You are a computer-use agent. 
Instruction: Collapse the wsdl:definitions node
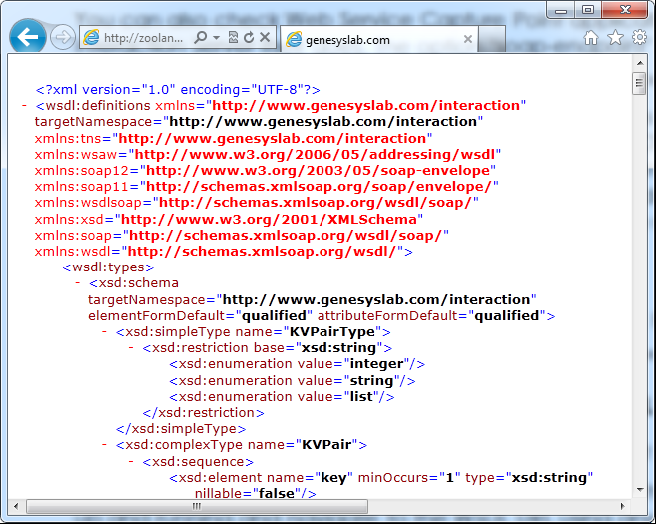pos(24,105)
